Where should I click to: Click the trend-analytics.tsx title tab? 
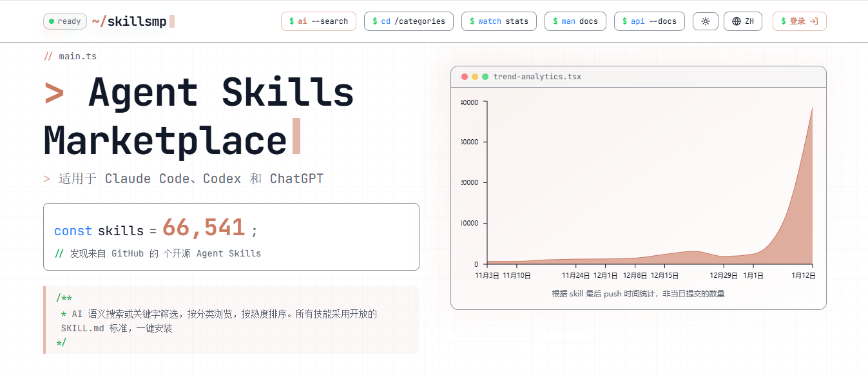pos(537,77)
